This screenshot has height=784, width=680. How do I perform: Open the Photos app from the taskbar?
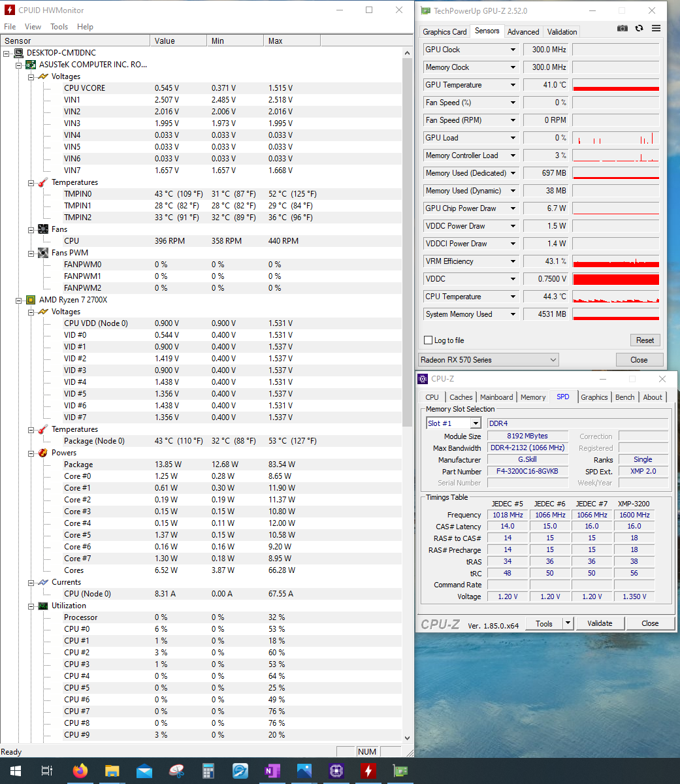coord(304,771)
